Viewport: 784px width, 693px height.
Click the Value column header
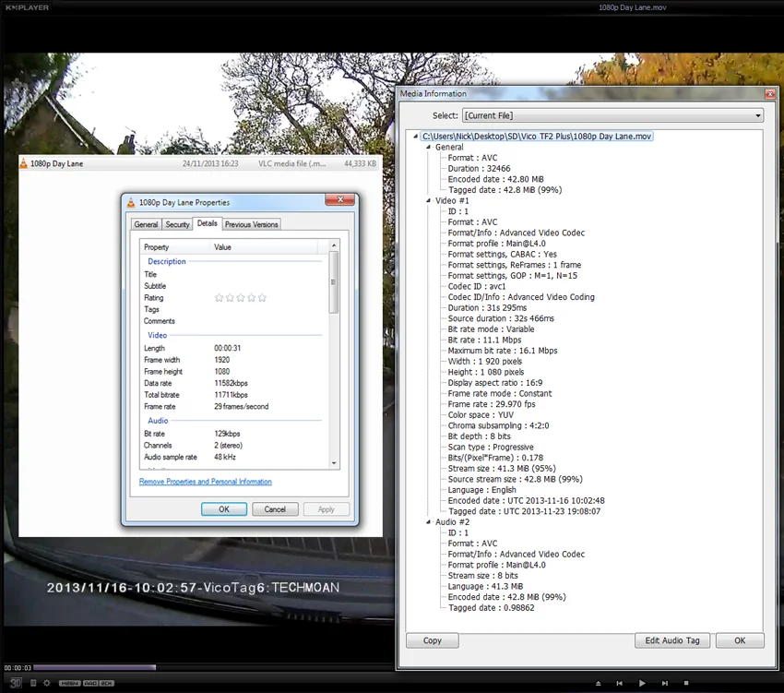click(x=265, y=247)
